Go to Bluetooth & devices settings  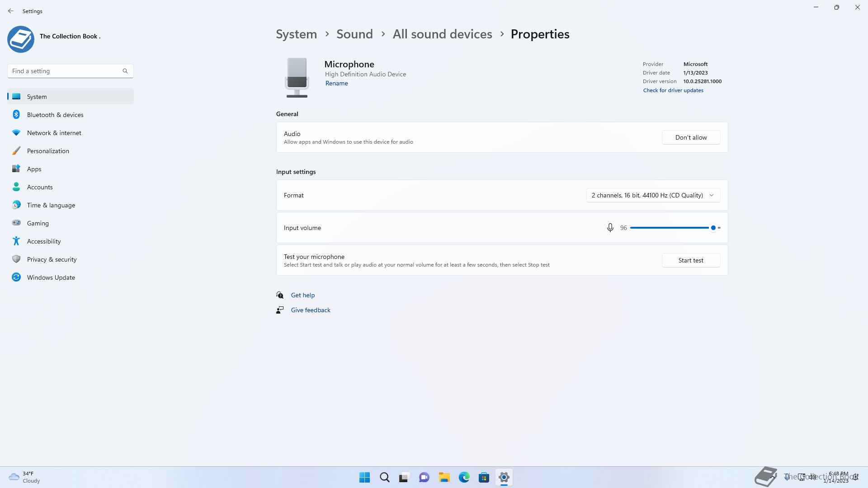coord(55,115)
